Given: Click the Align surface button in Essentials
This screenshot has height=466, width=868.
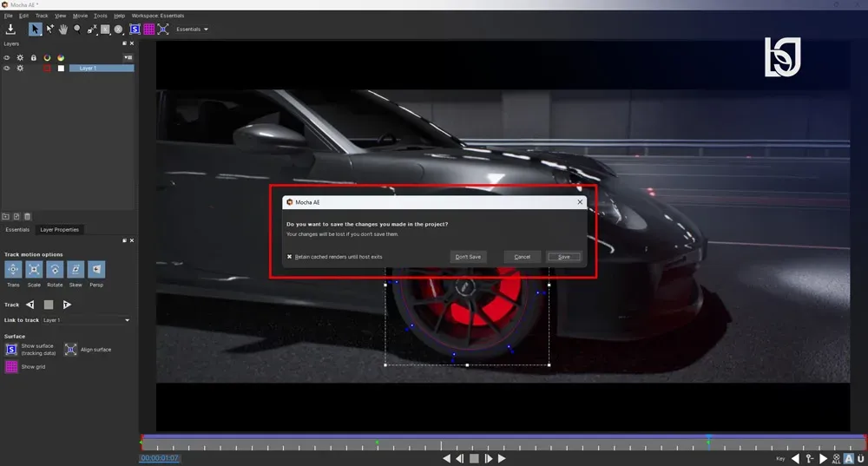Looking at the screenshot, I should [71, 349].
